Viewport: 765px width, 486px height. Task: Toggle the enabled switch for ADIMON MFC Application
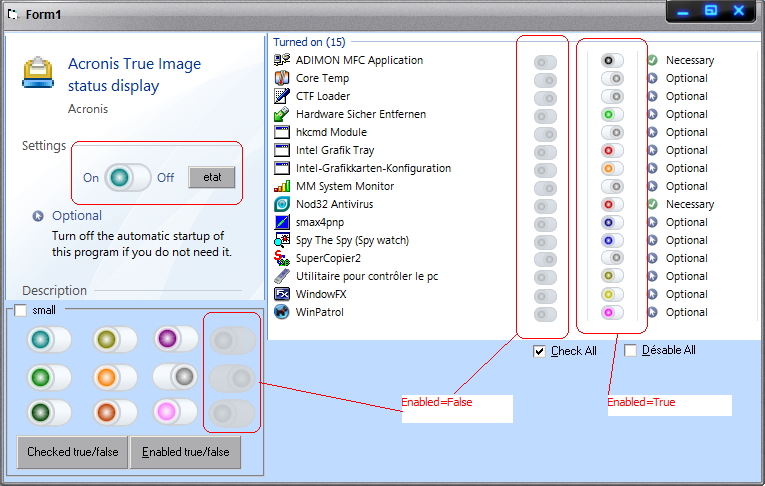click(612, 61)
